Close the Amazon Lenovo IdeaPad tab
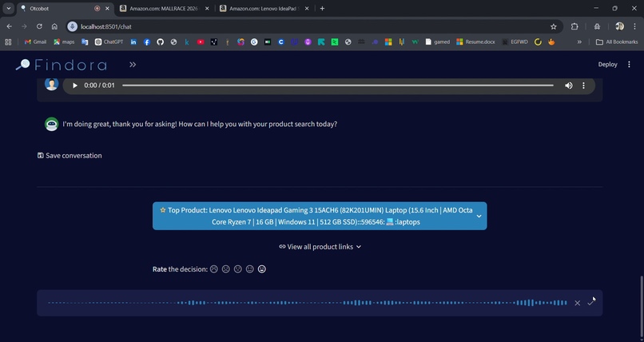644x342 pixels. pos(306,8)
